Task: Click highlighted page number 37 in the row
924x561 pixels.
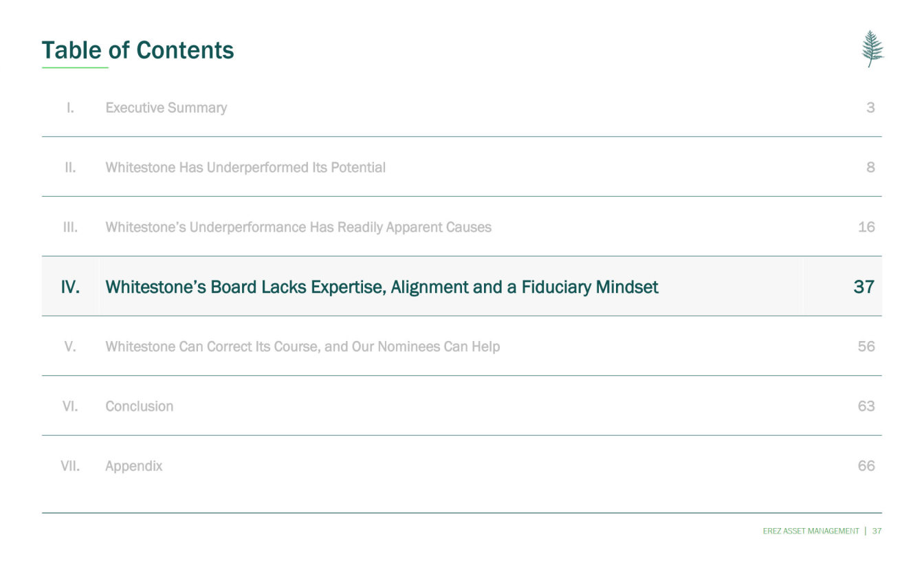Action: pos(863,287)
